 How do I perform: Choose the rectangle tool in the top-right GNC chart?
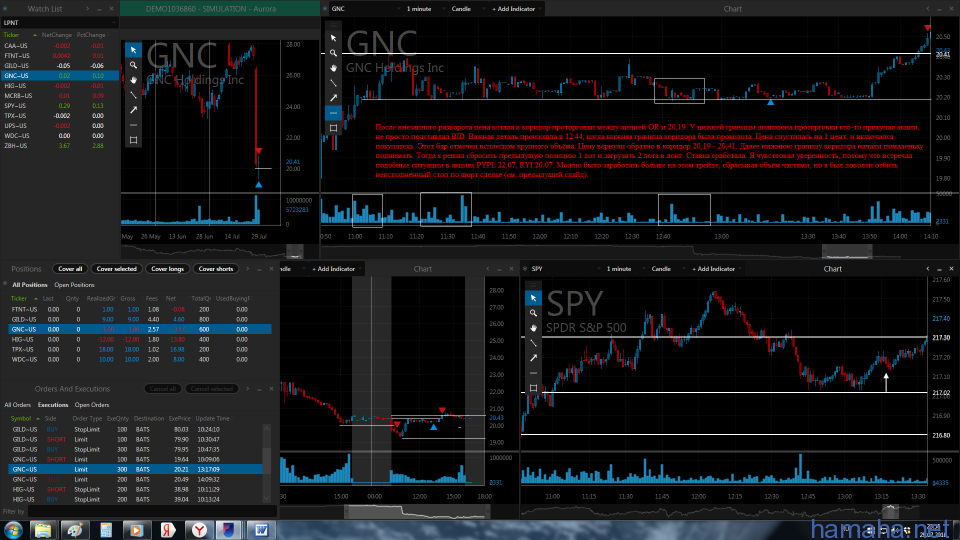pyautogui.click(x=333, y=128)
